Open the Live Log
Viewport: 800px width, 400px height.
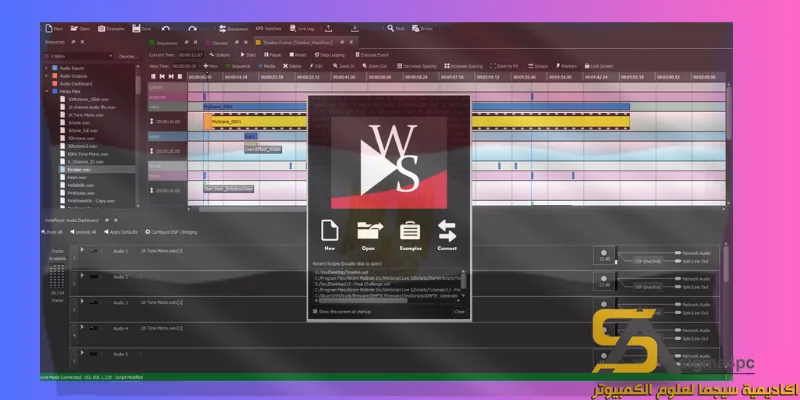click(x=302, y=29)
